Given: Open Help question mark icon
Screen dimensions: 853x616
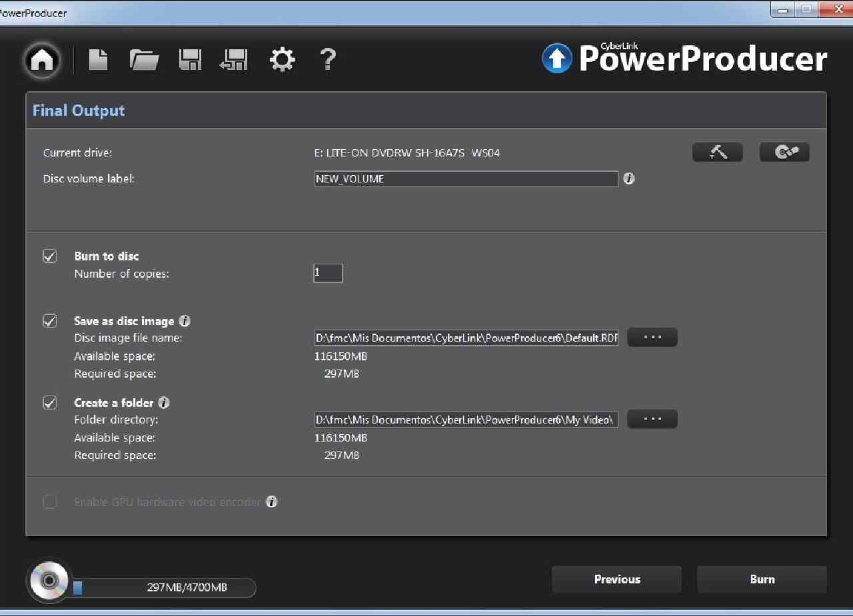Looking at the screenshot, I should click(x=328, y=59).
